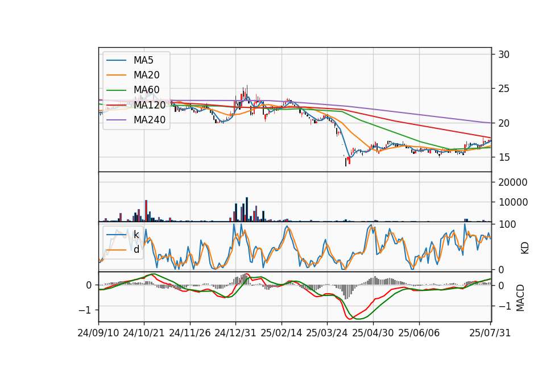Image resolution: width=546 pixels, height=392 pixels.
Task: Click the 25/02/14 date label
Action: pos(282,333)
